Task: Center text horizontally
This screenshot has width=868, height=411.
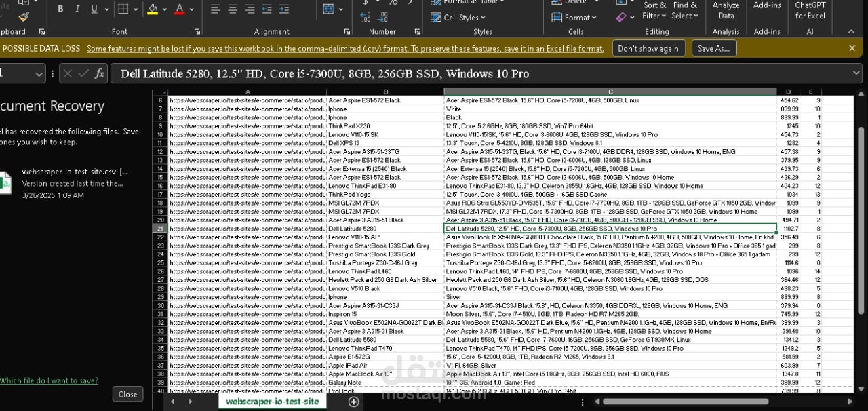Action: [x=233, y=9]
